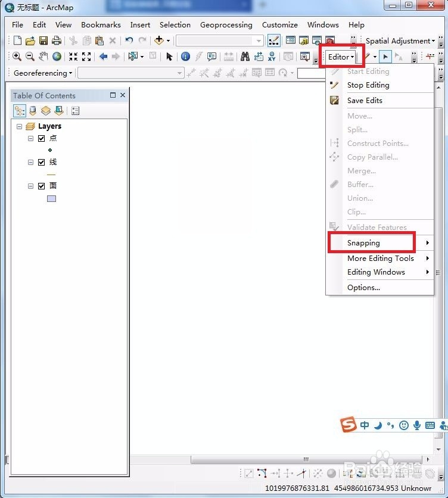The image size is (448, 498).
Task: Collapse the Layers data frame
Action: coord(20,126)
